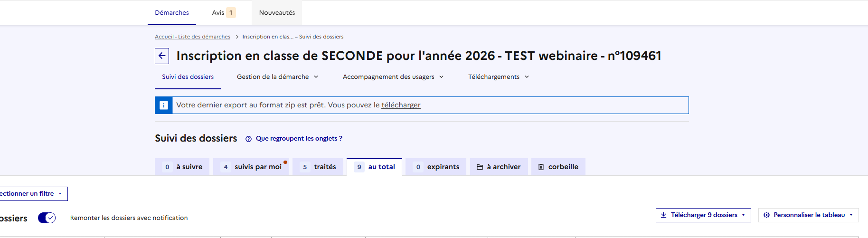The height and width of the screenshot is (238, 868).
Task: Expand the 'Gestion de la démarche' menu
Action: coord(277,77)
